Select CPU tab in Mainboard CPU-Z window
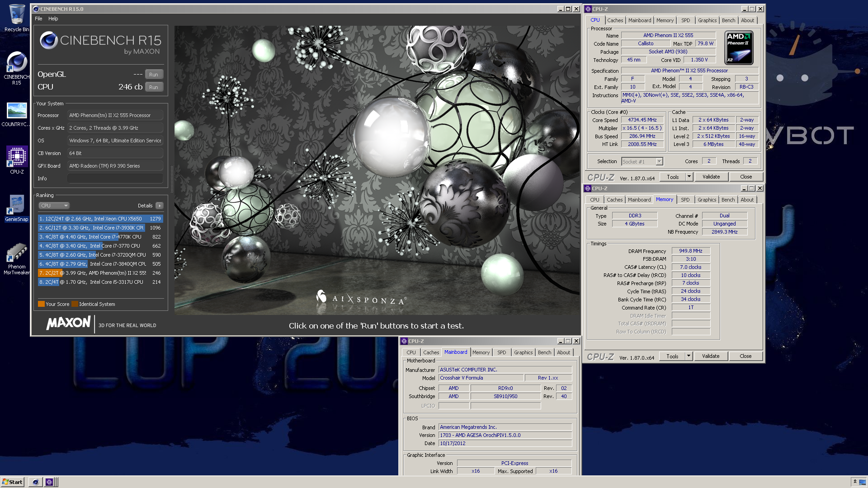Viewport: 868px width, 488px height. click(x=411, y=352)
